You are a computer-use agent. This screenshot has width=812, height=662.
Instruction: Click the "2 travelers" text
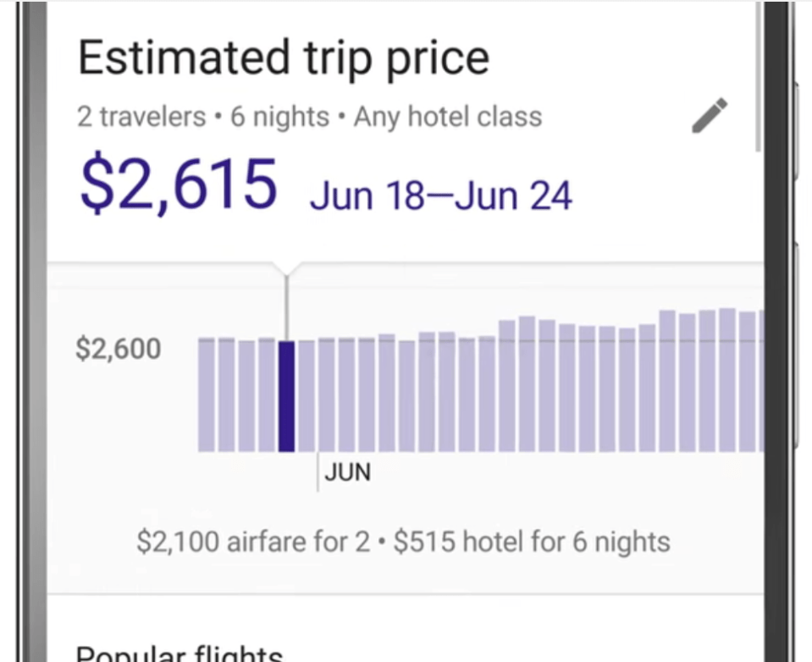coord(141,117)
